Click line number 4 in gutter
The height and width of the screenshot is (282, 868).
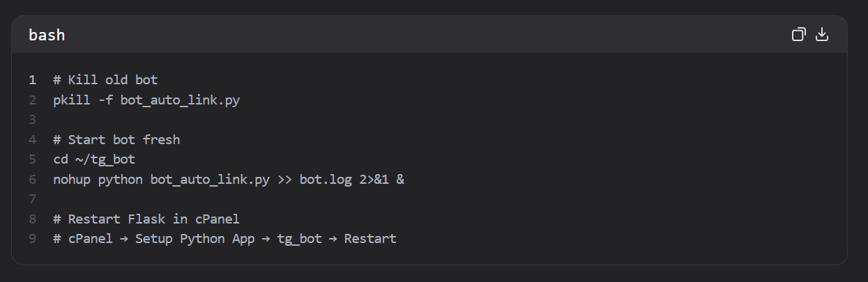tap(32, 140)
